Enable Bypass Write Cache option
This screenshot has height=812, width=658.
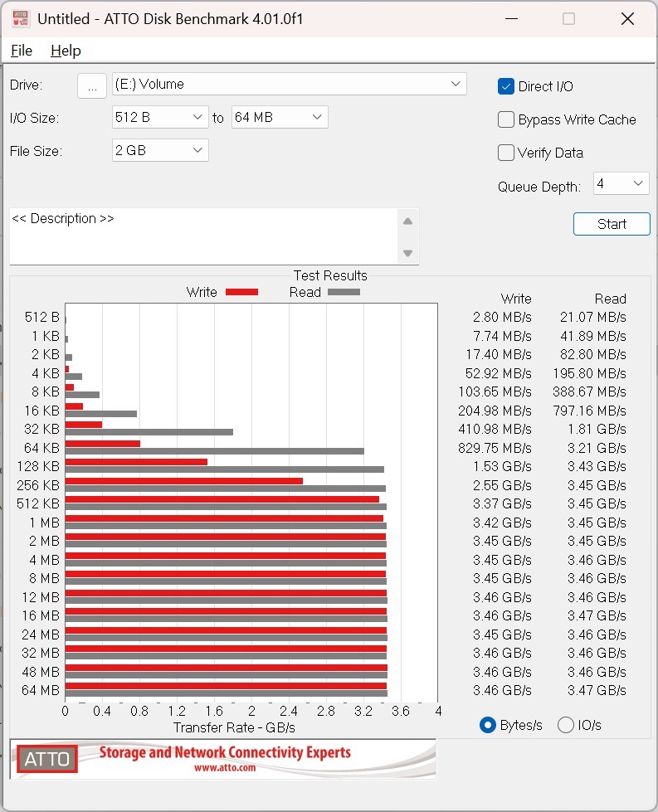click(x=506, y=119)
